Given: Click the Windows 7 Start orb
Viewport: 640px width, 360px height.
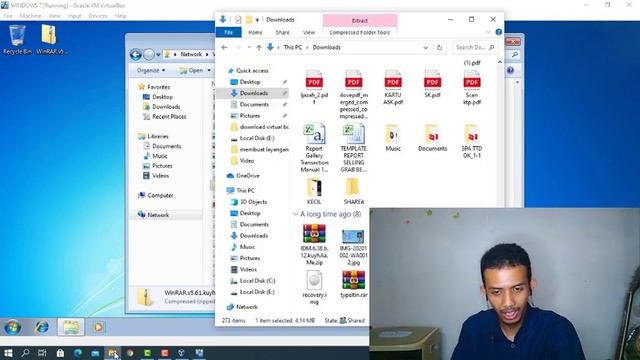Looking at the screenshot, I should click(13, 327).
